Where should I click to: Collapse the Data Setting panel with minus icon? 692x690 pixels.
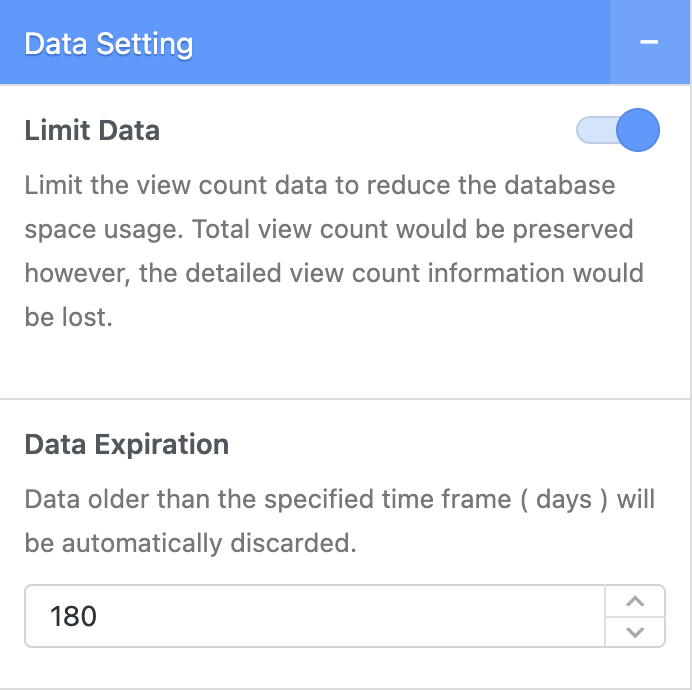click(x=649, y=42)
